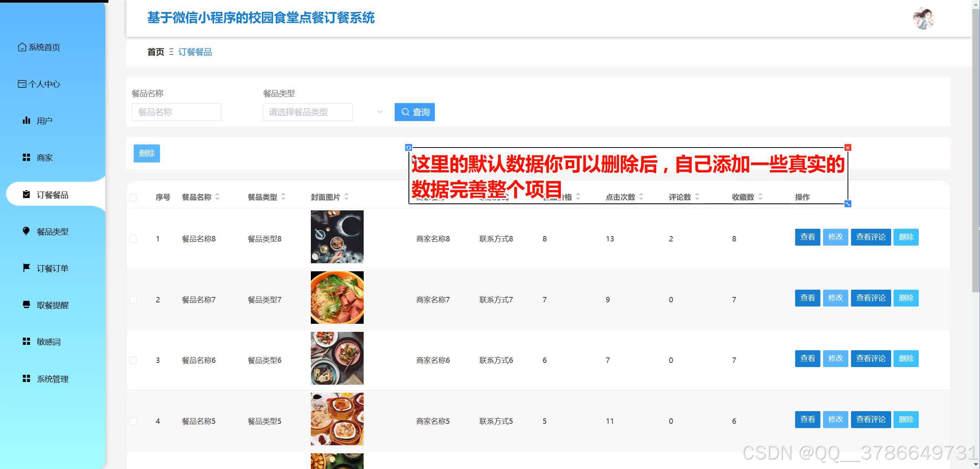Select 系统首页 home icon in sidebar
The width and height of the screenshot is (980, 469).
coord(22,47)
